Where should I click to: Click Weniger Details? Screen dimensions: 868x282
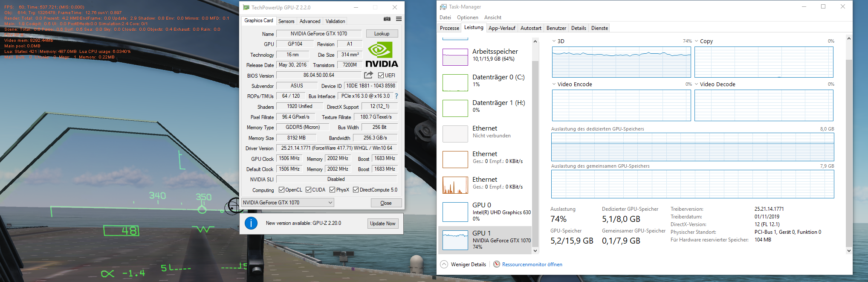[x=468, y=265]
